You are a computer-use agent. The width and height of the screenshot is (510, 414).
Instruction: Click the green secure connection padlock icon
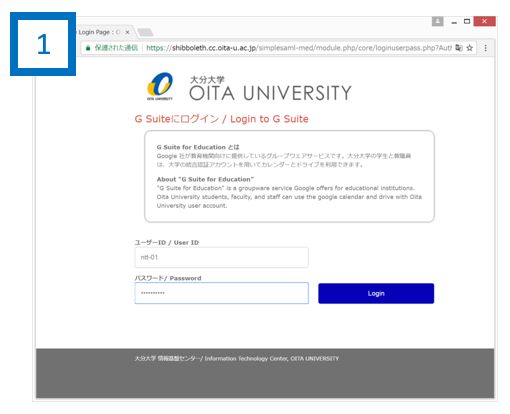point(88,48)
